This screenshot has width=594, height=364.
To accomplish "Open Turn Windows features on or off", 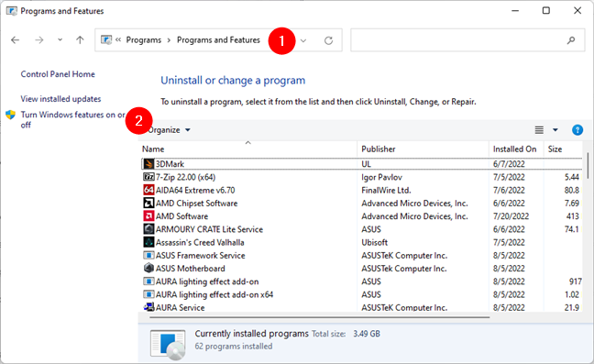I will (x=72, y=120).
